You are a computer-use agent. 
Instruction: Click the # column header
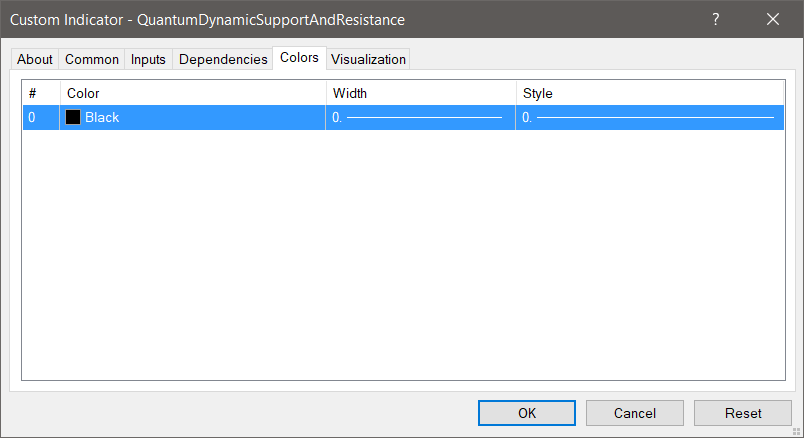(x=41, y=93)
